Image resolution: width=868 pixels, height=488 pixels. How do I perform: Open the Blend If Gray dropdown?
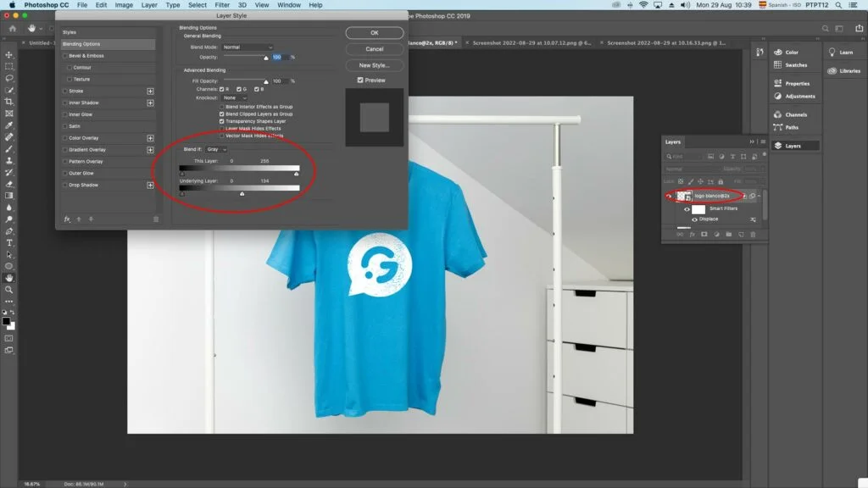(216, 149)
